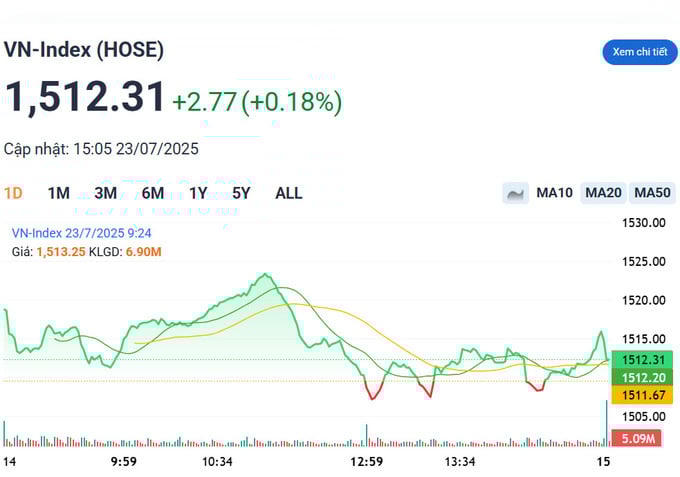Click the 10:34 time axis label
Screen dimensions: 680x477
click(x=217, y=462)
